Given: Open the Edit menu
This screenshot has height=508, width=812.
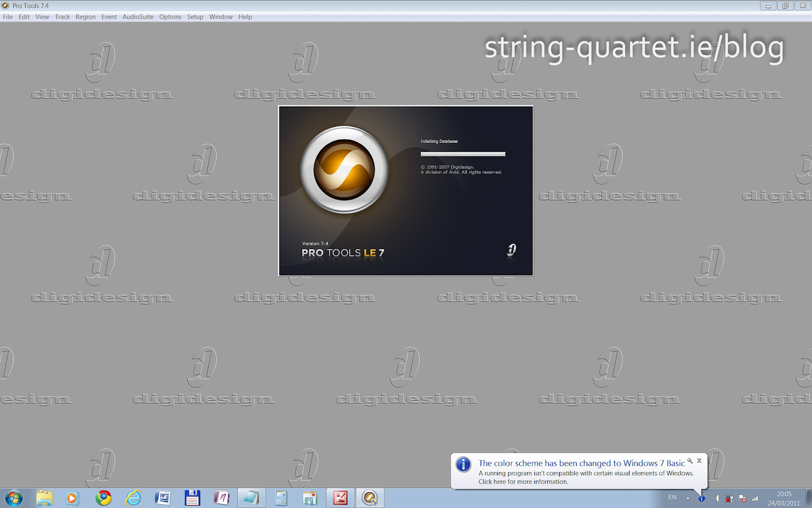Looking at the screenshot, I should [24, 17].
